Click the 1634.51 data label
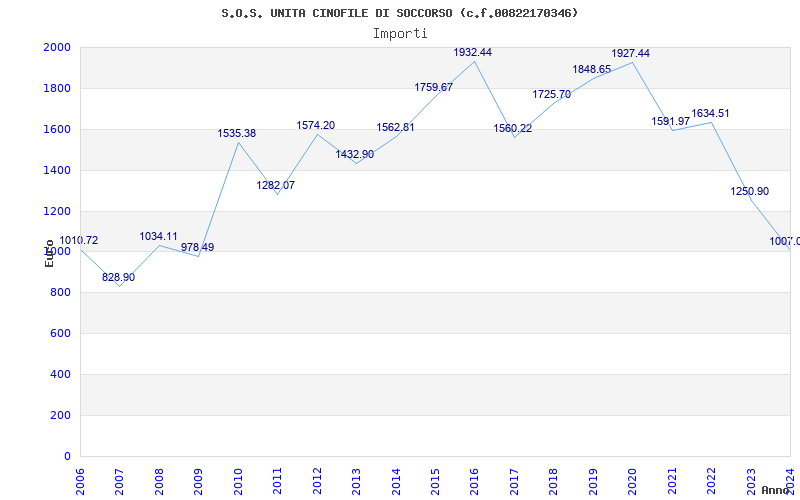This screenshot has width=800, height=500. point(710,113)
